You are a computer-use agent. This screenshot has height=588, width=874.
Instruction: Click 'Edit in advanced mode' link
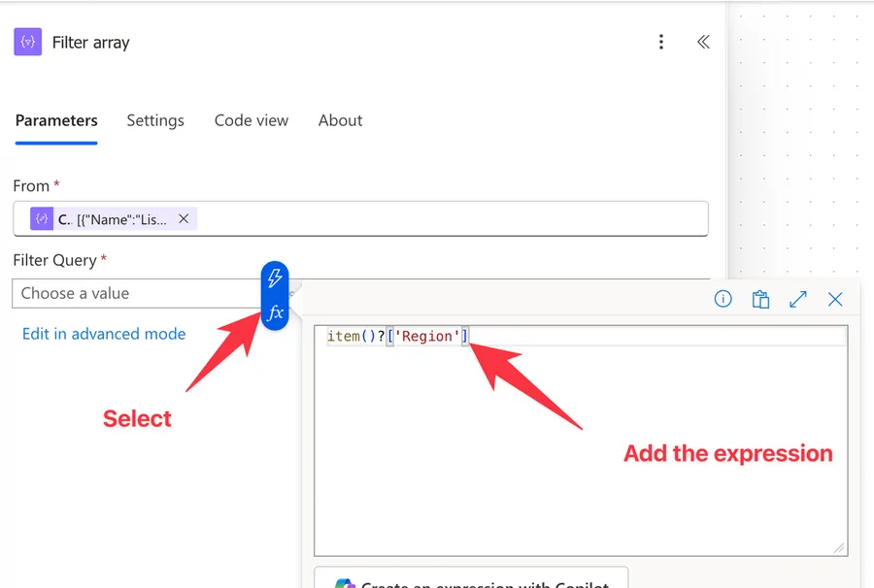[x=104, y=334]
